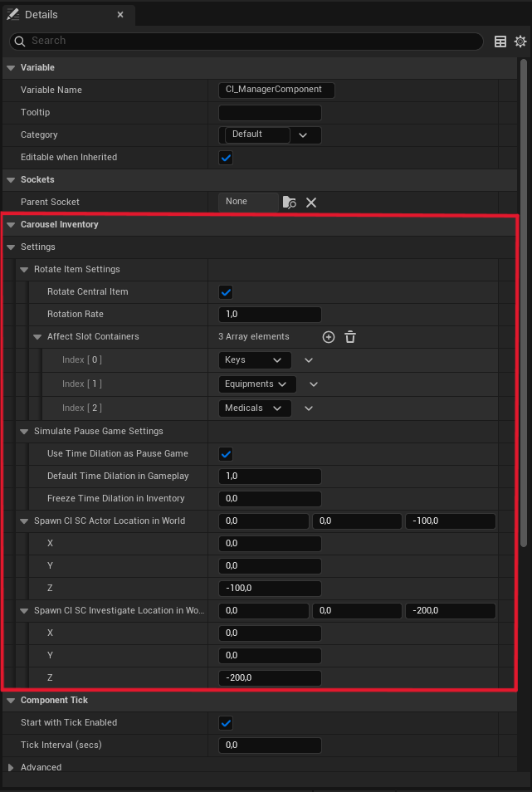Toggle Rotate Central Item checkbox
Image resolution: width=532 pixels, height=792 pixels.
[x=226, y=292]
